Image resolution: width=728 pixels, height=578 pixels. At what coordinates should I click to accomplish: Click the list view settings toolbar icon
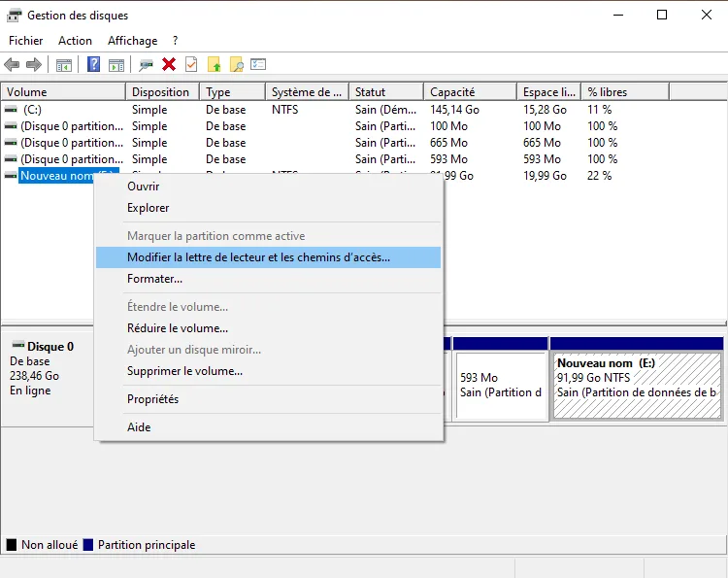click(258, 64)
